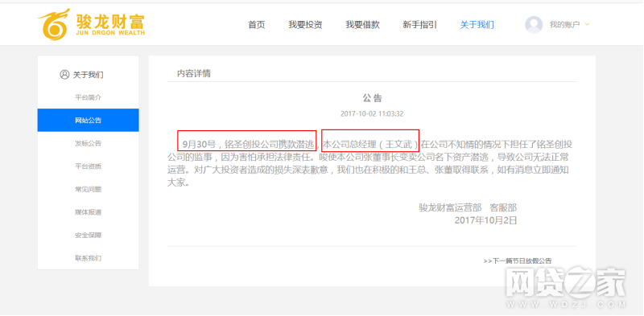Image resolution: width=644 pixels, height=316 pixels.
Task: Click the signature 骏龙财富运营部 客服部
Action: point(468,207)
